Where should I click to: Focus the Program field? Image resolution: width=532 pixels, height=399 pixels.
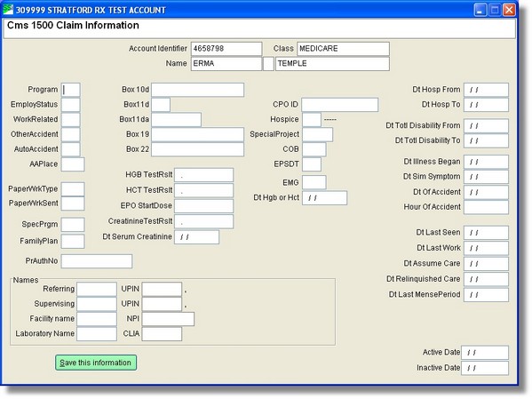(70, 90)
